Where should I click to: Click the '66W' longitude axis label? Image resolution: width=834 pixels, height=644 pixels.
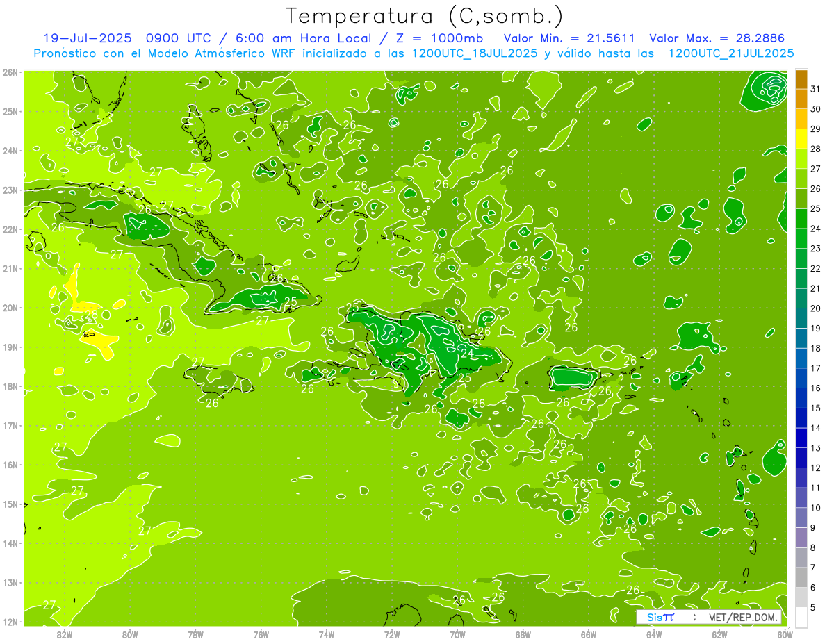pyautogui.click(x=588, y=634)
